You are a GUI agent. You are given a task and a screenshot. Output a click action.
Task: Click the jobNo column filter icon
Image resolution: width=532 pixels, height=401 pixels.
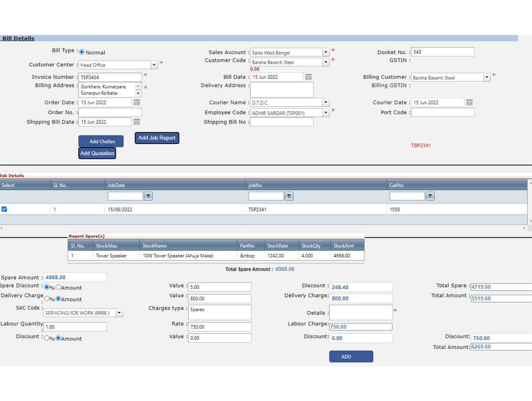click(289, 196)
